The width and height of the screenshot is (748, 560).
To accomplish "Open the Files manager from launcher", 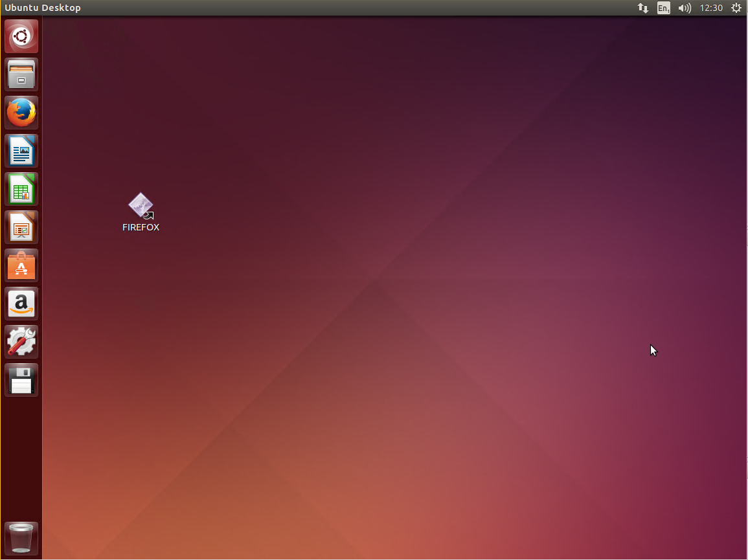I will point(21,74).
